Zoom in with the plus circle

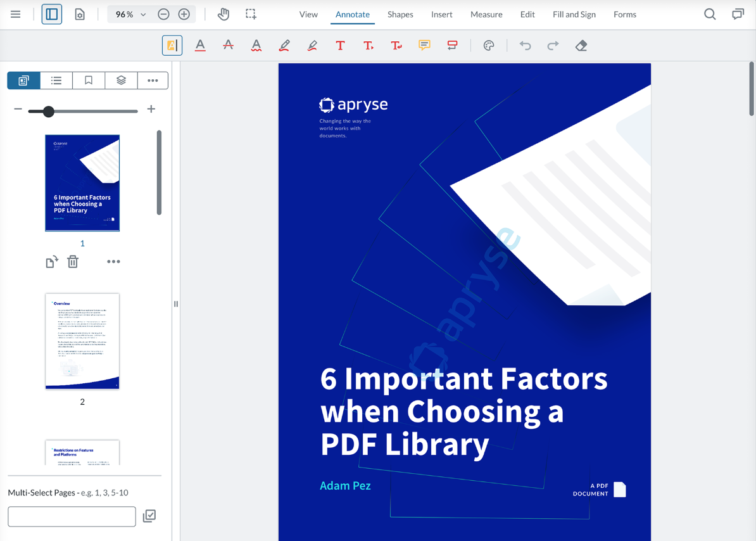point(184,15)
